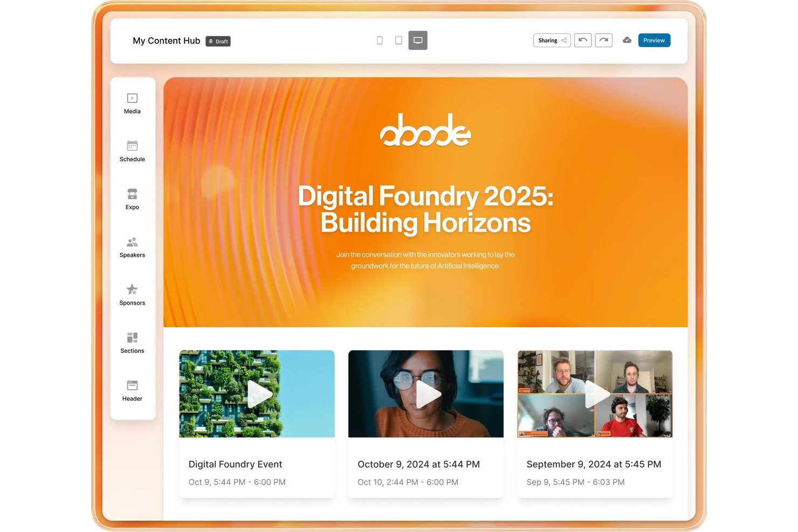Viewport: 798px width, 532px height.
Task: Select the Digital Foundry Event title
Action: [x=235, y=464]
